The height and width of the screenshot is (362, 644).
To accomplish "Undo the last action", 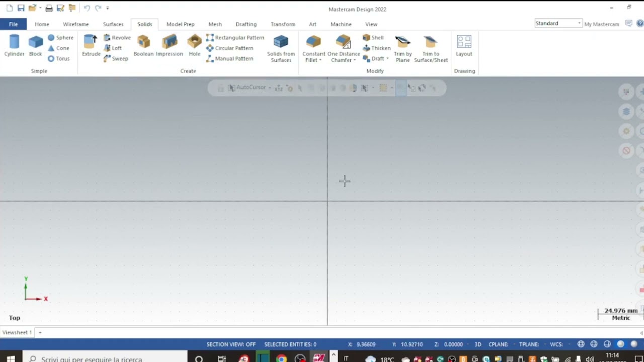I will click(x=87, y=8).
